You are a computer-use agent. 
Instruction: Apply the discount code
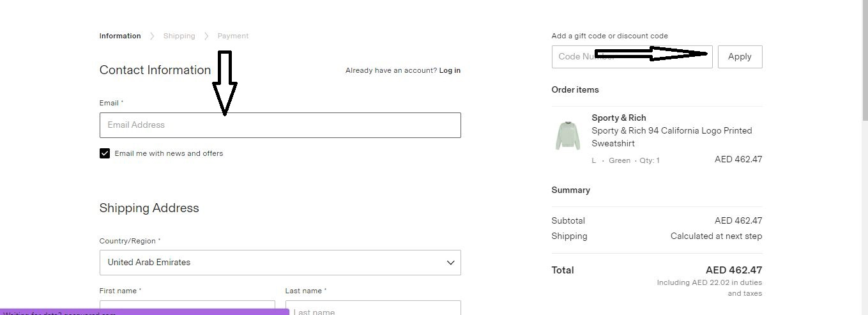coord(740,57)
